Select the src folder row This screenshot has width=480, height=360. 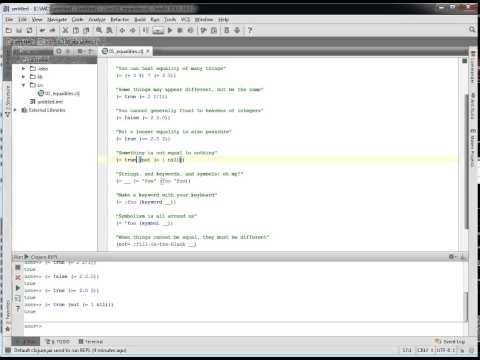coord(55,85)
